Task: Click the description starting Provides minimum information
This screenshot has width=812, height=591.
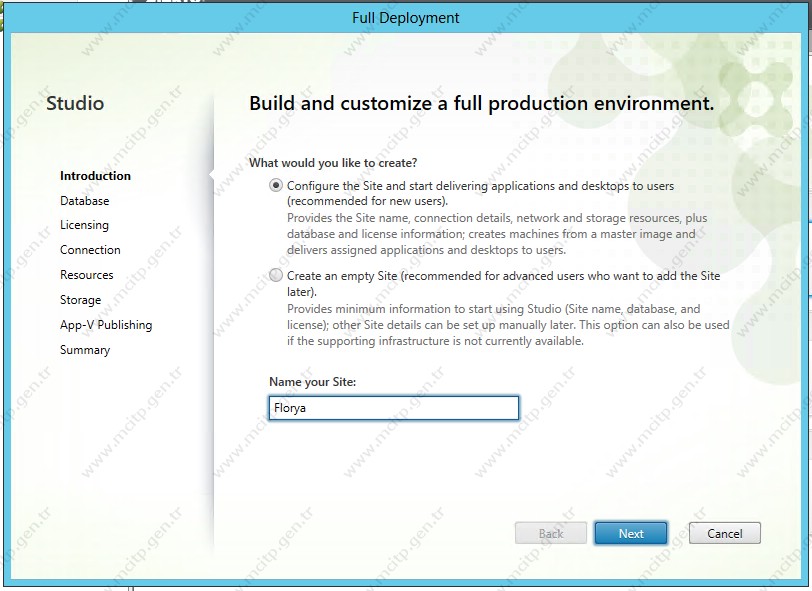Action: coord(508,325)
